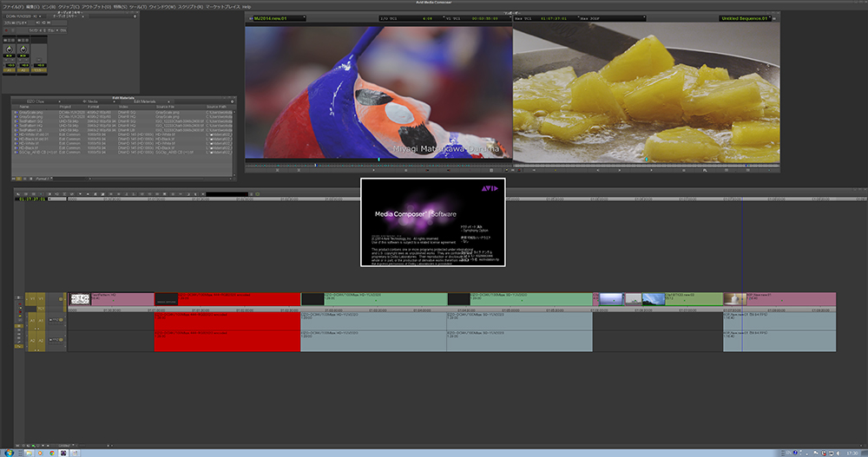Image resolution: width=868 pixels, height=457 pixels.
Task: Open the Edit Materials bin fast menu
Action: click(x=232, y=101)
